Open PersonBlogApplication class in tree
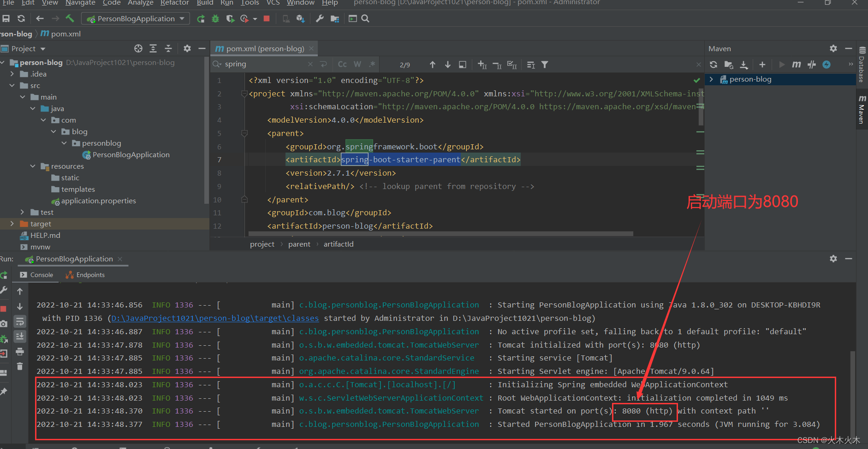 click(131, 154)
